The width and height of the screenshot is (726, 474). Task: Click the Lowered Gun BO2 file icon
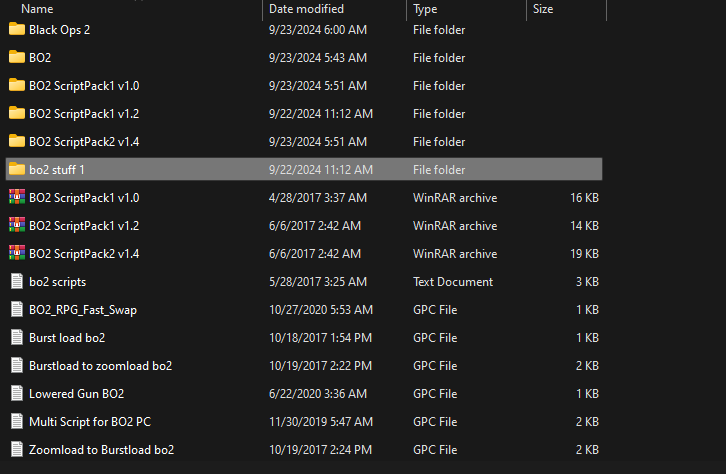(x=17, y=393)
